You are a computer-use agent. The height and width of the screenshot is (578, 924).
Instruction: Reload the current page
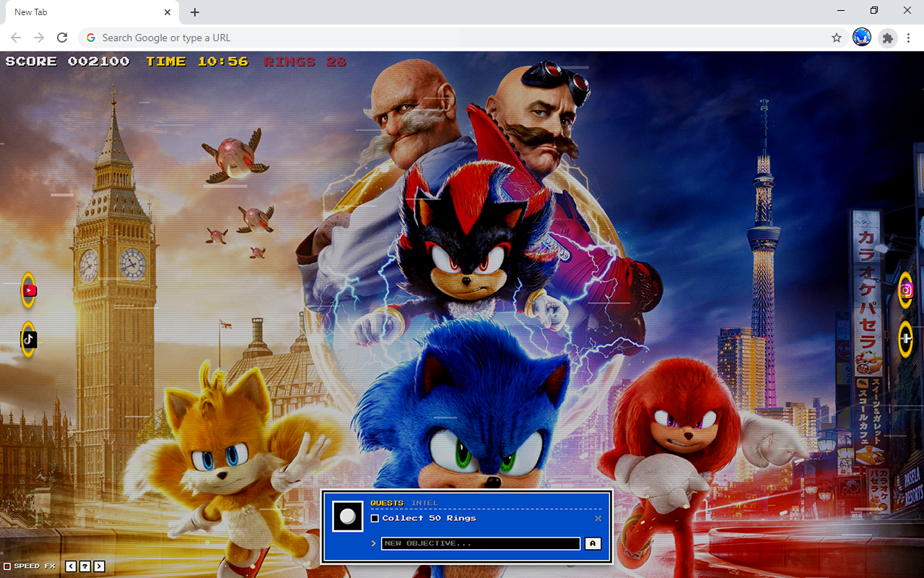point(62,38)
